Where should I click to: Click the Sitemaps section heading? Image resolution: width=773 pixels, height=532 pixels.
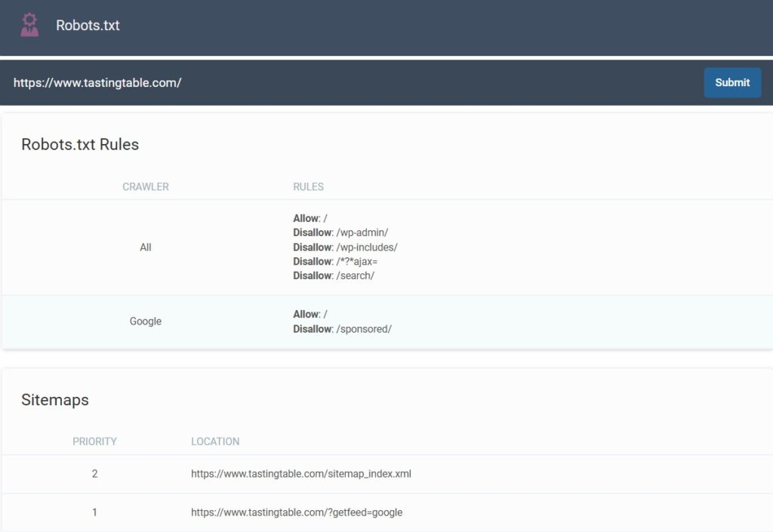click(55, 400)
